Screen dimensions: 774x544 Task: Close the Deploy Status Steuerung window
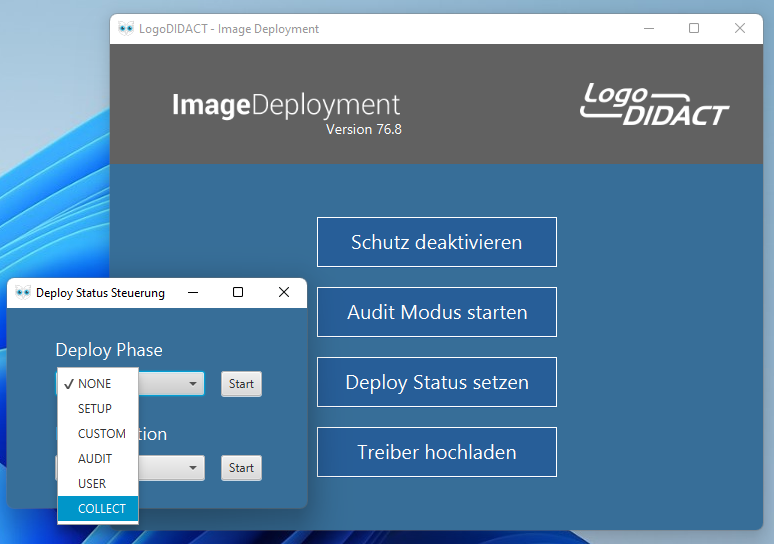[284, 292]
